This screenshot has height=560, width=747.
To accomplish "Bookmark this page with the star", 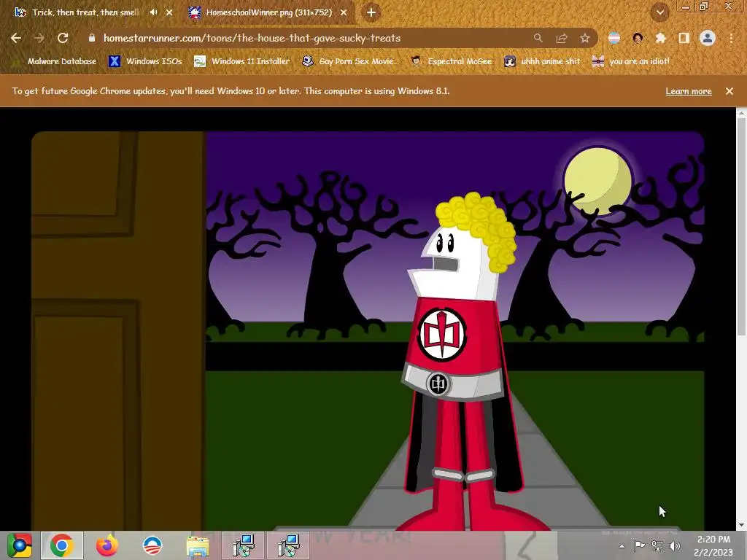I will (585, 38).
